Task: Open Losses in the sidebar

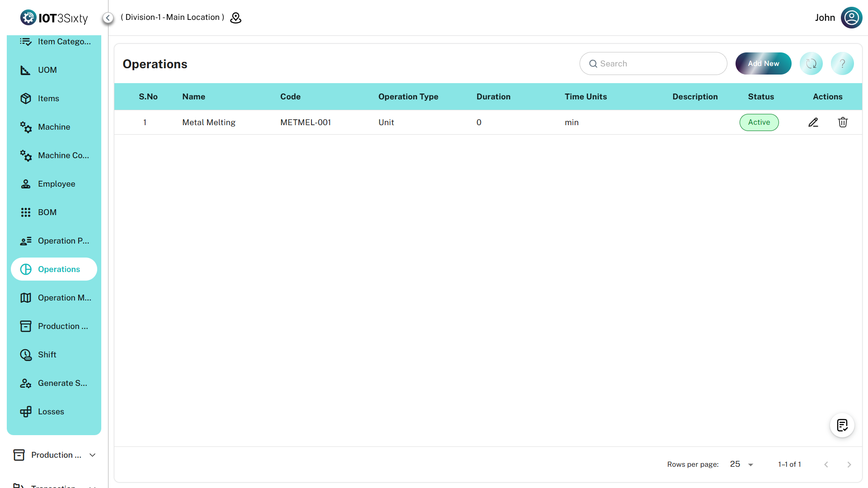Action: [51, 412]
